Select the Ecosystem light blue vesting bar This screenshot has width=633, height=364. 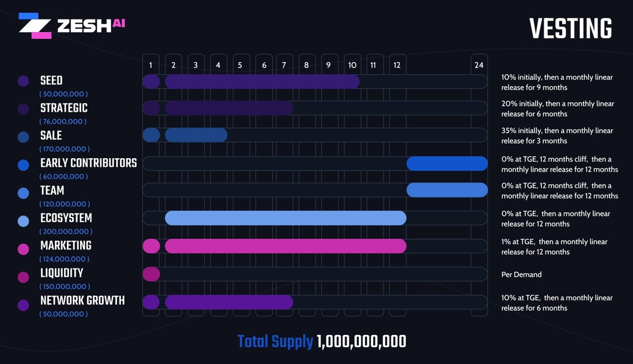[x=285, y=218]
